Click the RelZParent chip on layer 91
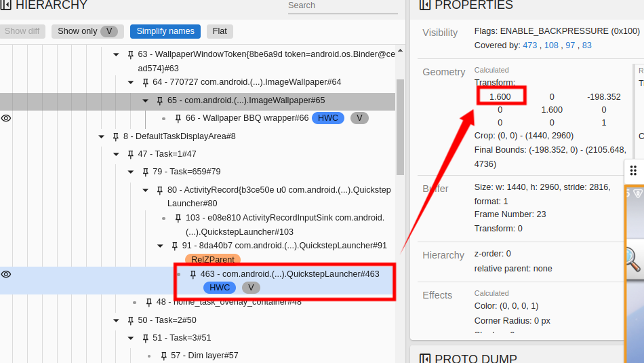 point(213,260)
